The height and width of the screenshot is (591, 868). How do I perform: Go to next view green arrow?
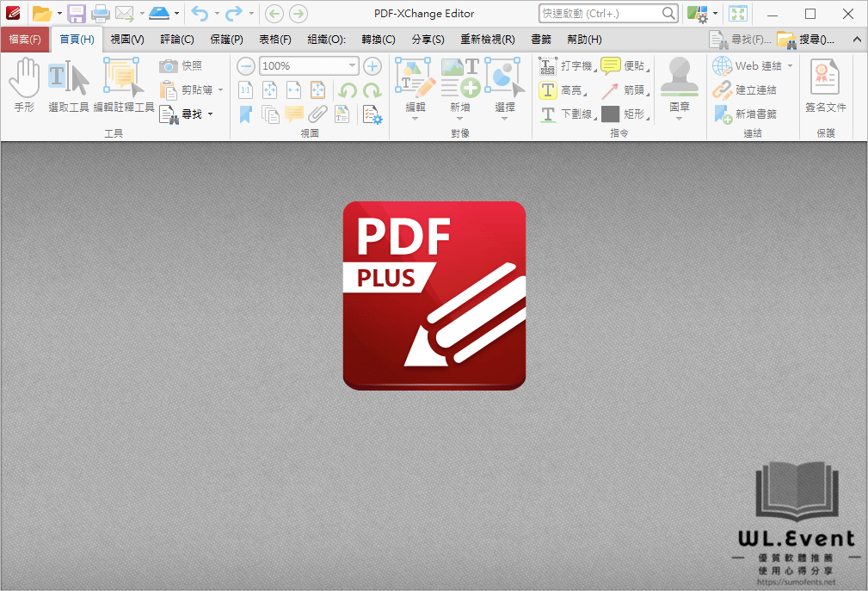pyautogui.click(x=299, y=13)
